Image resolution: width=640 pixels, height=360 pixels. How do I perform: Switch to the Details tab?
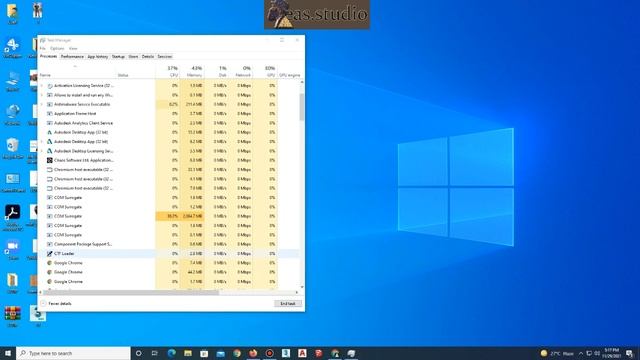tap(148, 57)
